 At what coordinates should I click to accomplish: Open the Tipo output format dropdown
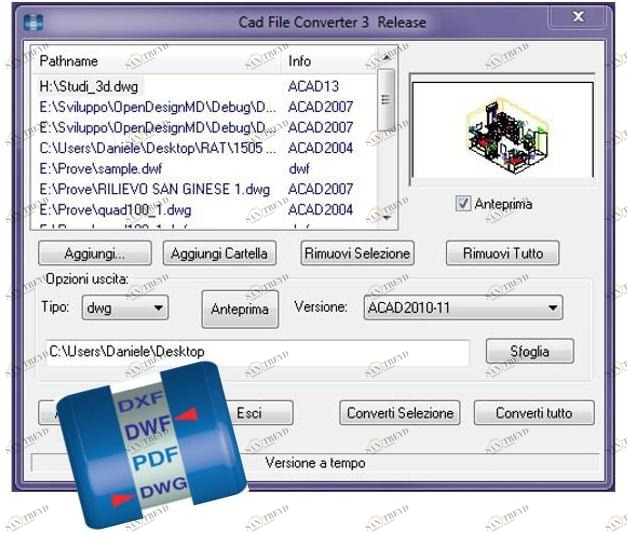pyautogui.click(x=125, y=308)
